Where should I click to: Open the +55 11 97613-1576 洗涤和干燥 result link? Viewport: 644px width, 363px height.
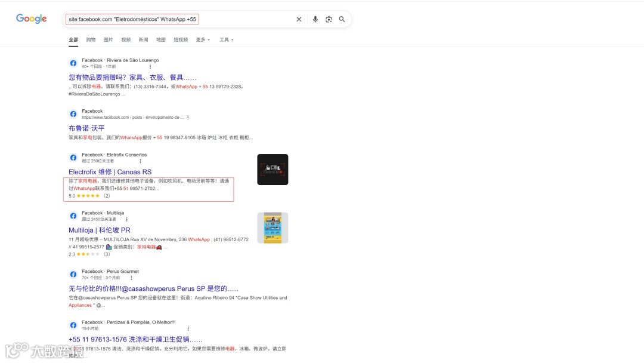[x=135, y=340]
